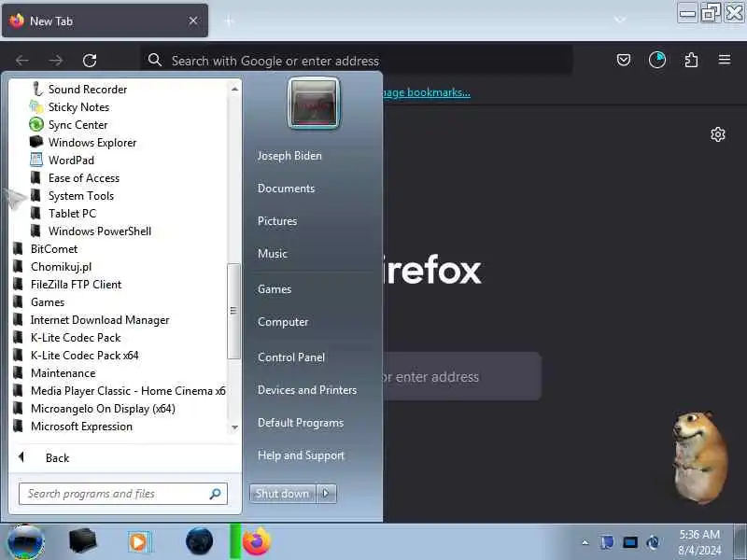Open a new tab with the plus button

point(229,21)
